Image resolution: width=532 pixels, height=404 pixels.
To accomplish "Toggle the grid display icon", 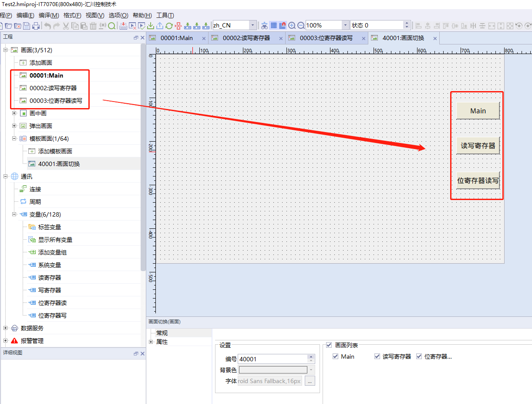I will [x=274, y=26].
